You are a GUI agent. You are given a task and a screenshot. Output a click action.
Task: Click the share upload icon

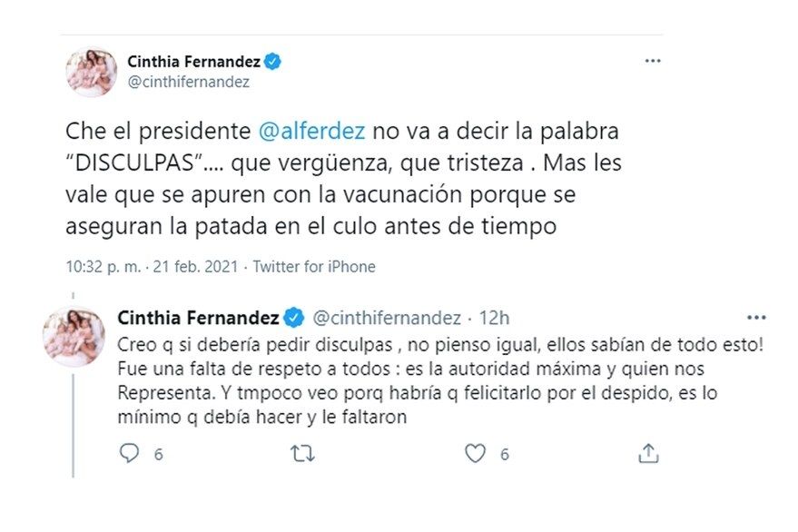pyautogui.click(x=647, y=453)
